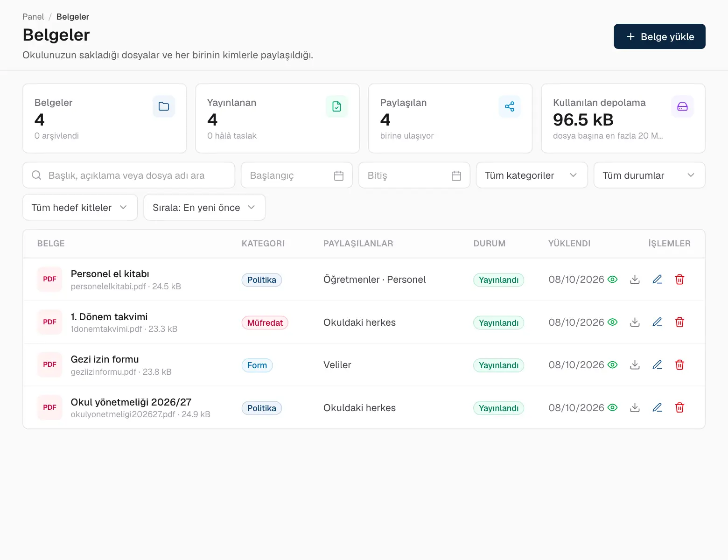Edit the Personel el kitabı document
Viewport: 728px width, 560px height.
tap(657, 280)
